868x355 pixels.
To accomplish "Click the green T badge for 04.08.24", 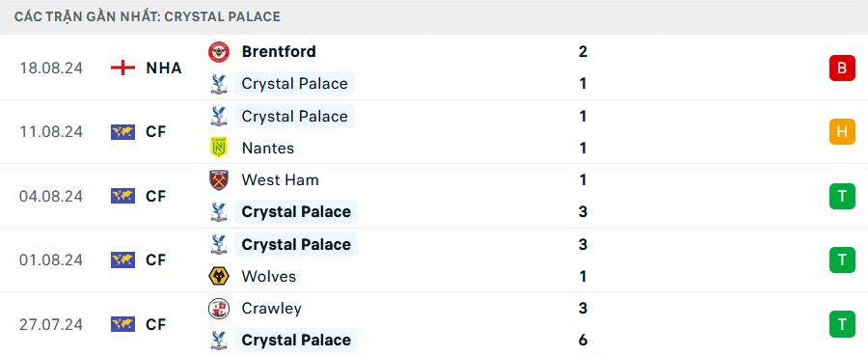I will [x=842, y=196].
